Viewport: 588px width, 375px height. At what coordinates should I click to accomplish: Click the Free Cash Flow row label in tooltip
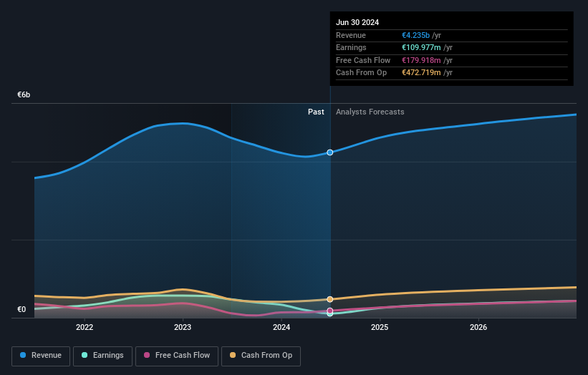(x=363, y=60)
